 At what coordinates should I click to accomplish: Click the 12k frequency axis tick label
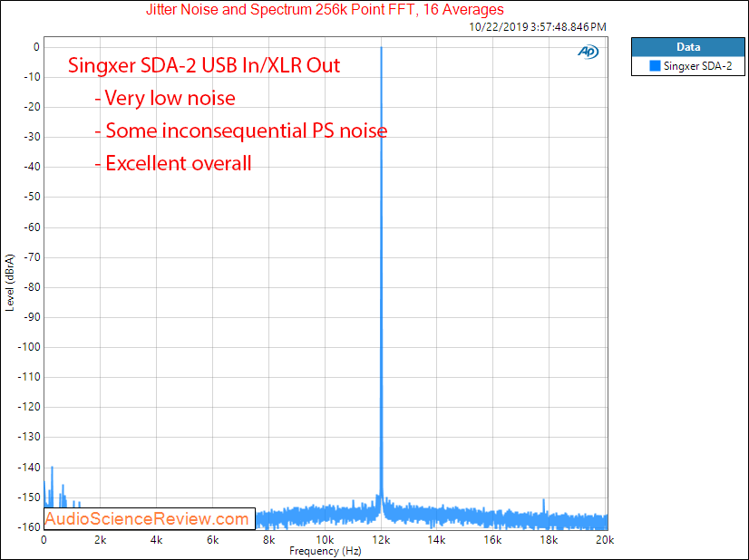coord(381,540)
